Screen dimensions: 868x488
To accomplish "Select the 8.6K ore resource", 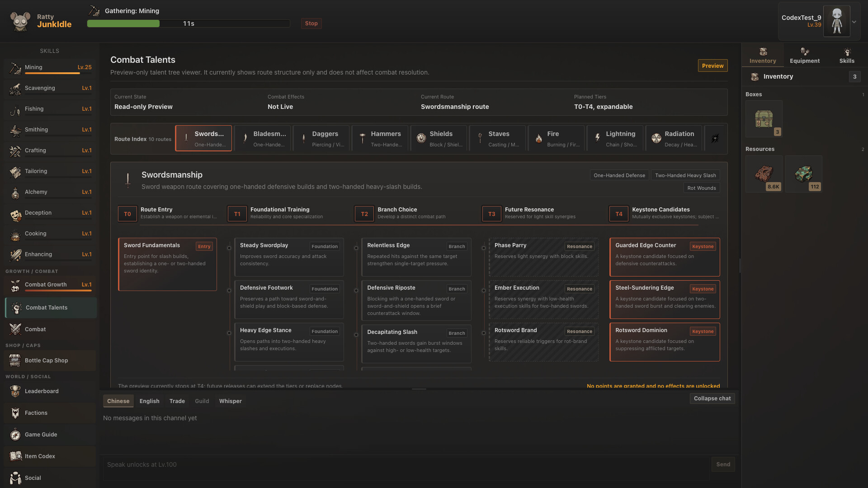I will 764,174.
